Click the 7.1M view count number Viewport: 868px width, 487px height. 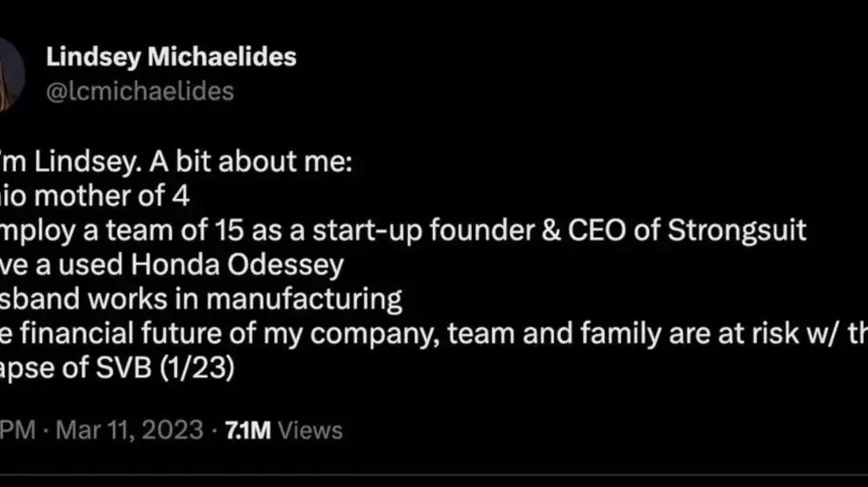click(247, 430)
